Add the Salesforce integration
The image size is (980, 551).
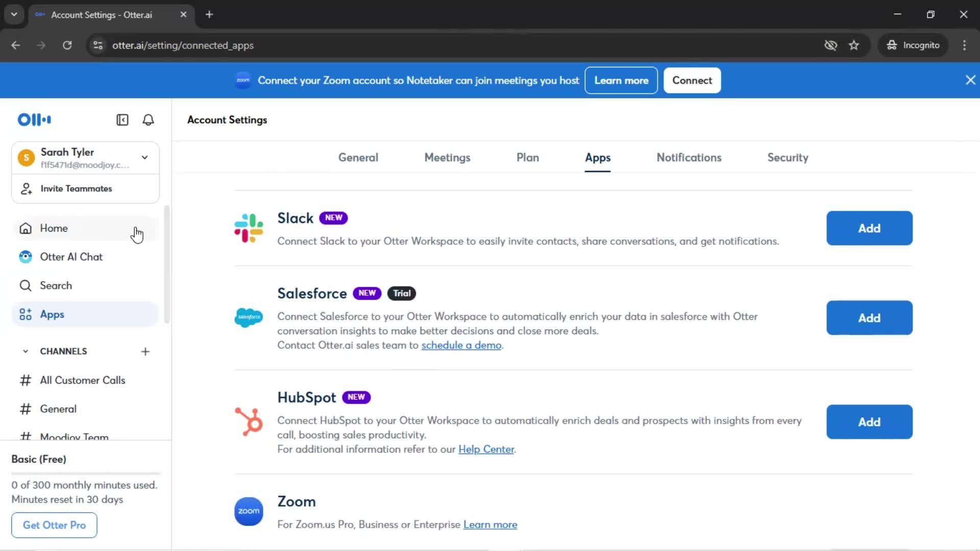click(x=869, y=318)
